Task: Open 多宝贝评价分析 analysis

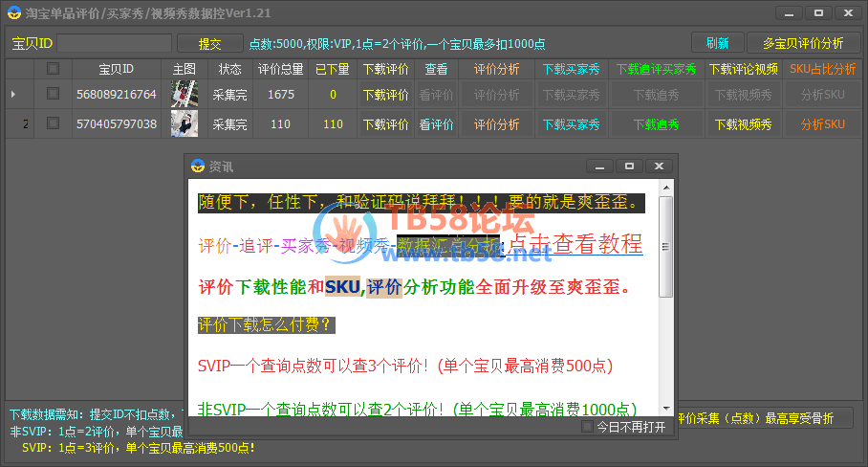Action: (x=803, y=43)
